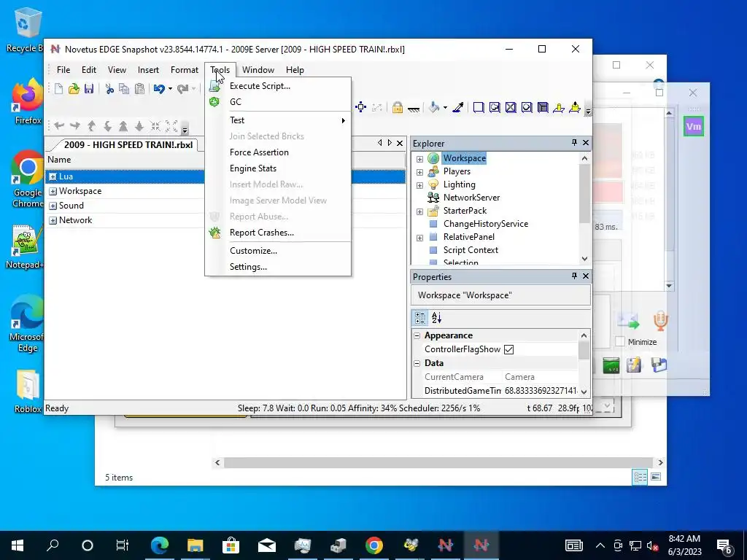Viewport: 747px width, 560px height.
Task: Select ChangeHistoryService in Explorer
Action: click(485, 224)
